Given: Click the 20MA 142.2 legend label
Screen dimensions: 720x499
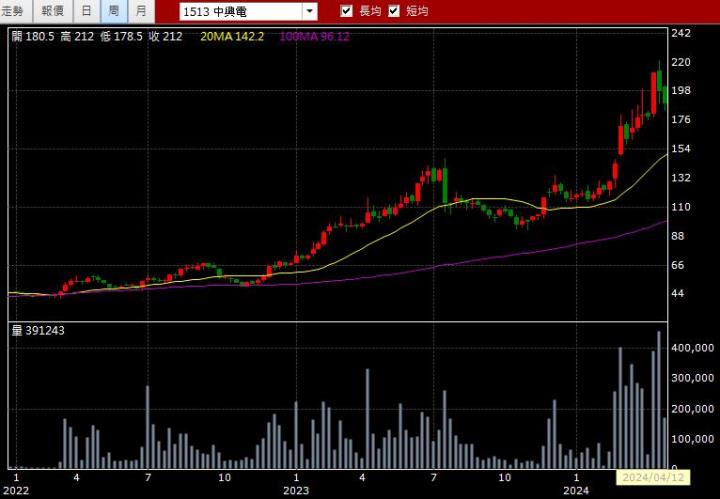Looking at the screenshot, I should [232, 37].
